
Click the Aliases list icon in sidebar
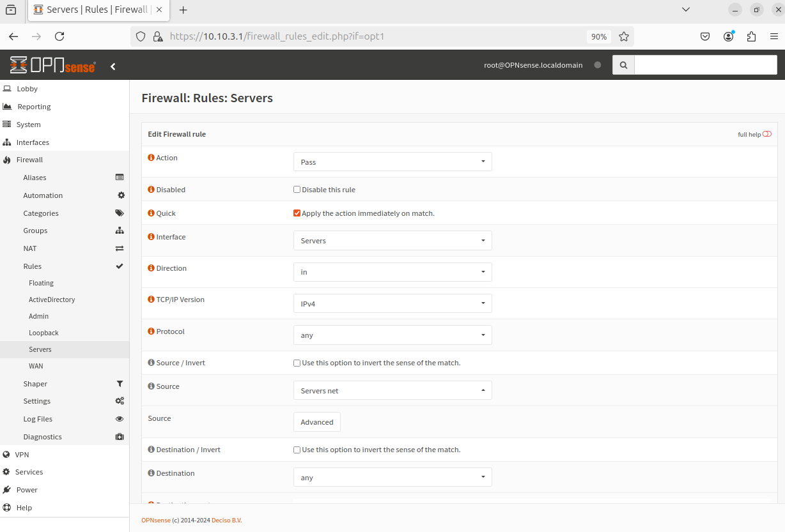120,178
